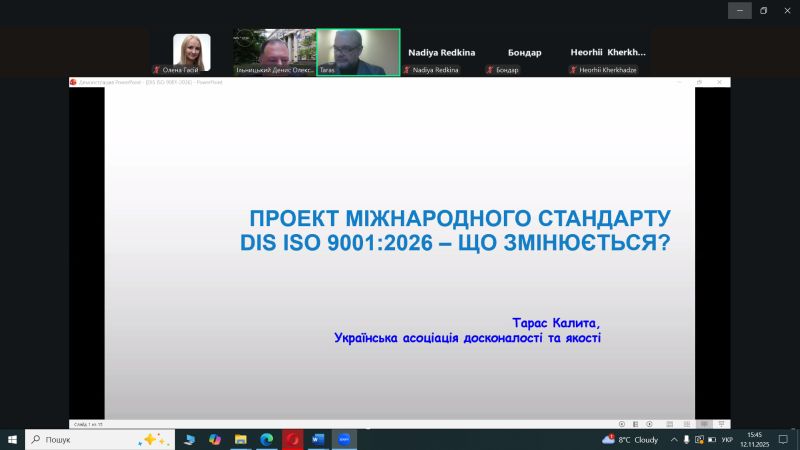Open the Windows Start menu
This screenshot has height=450, width=800.
click(13, 439)
